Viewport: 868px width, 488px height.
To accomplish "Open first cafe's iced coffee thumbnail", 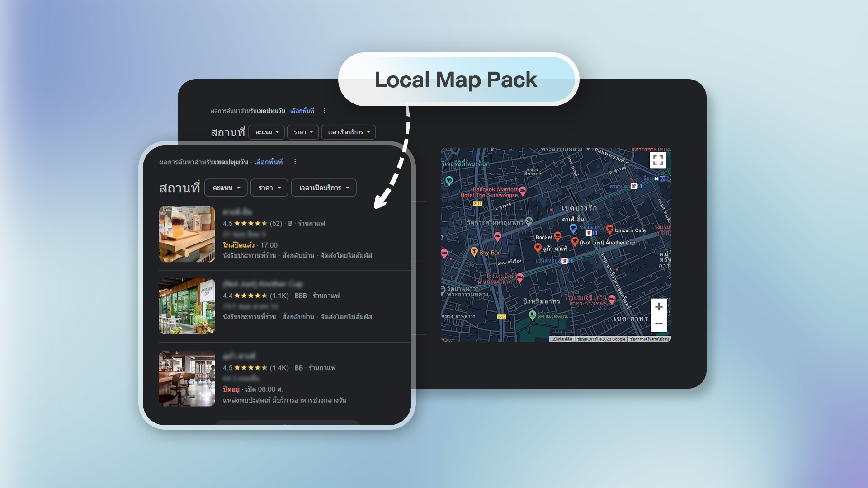I will 187,234.
